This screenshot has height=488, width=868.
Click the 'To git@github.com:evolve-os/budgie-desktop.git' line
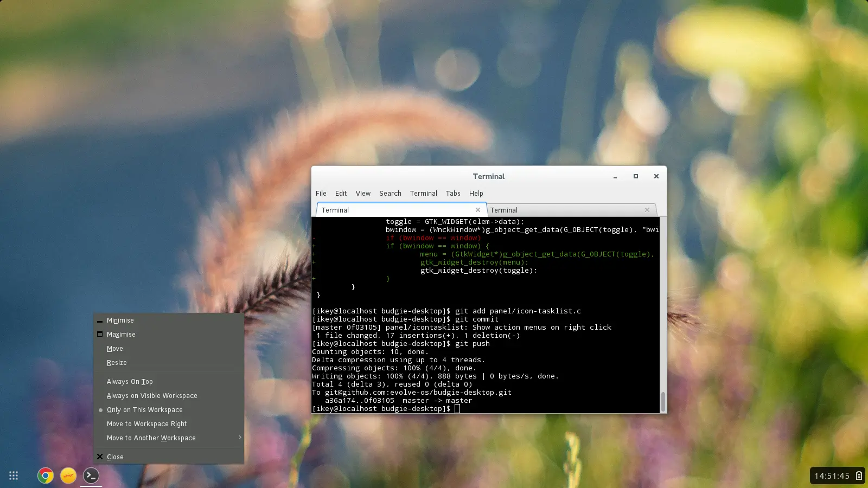[x=412, y=393]
